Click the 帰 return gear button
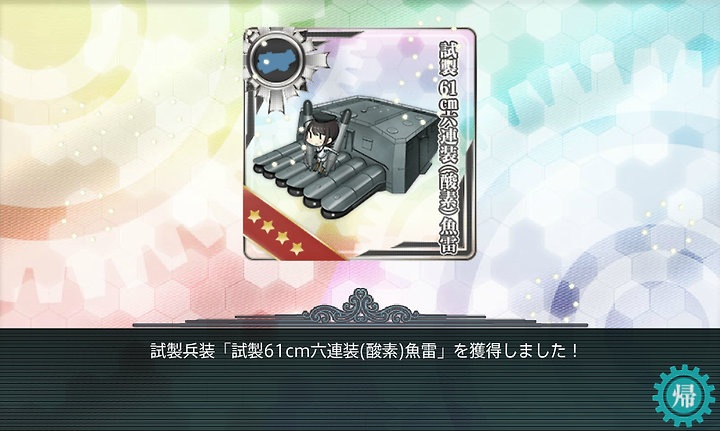 pyautogui.click(x=684, y=396)
